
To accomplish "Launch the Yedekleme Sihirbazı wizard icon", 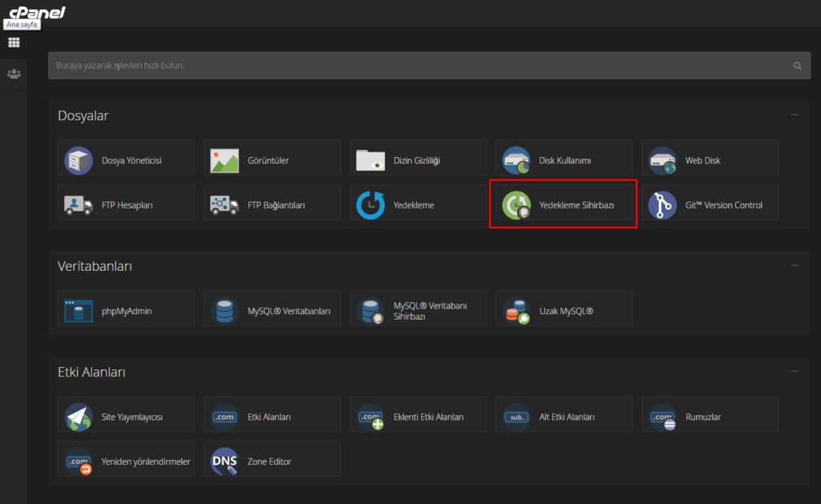I will [516, 204].
